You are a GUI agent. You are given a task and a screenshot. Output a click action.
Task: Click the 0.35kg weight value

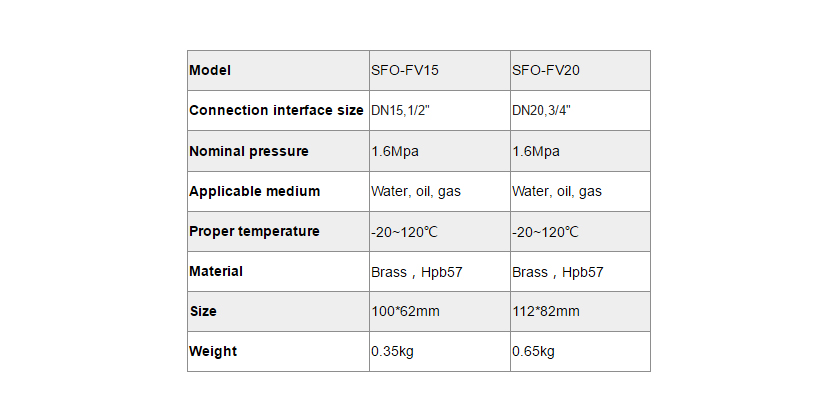[393, 351]
